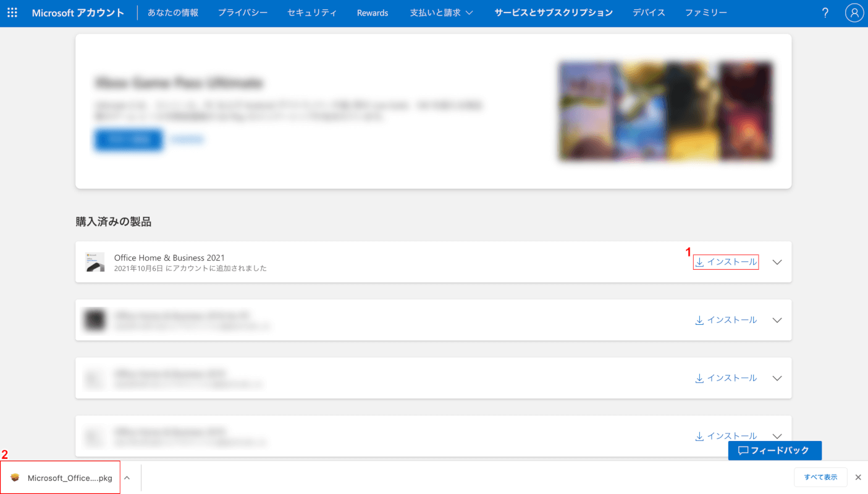Screen dimensions: 868x494
Task: Click インストール on the third product row
Action: click(x=726, y=378)
